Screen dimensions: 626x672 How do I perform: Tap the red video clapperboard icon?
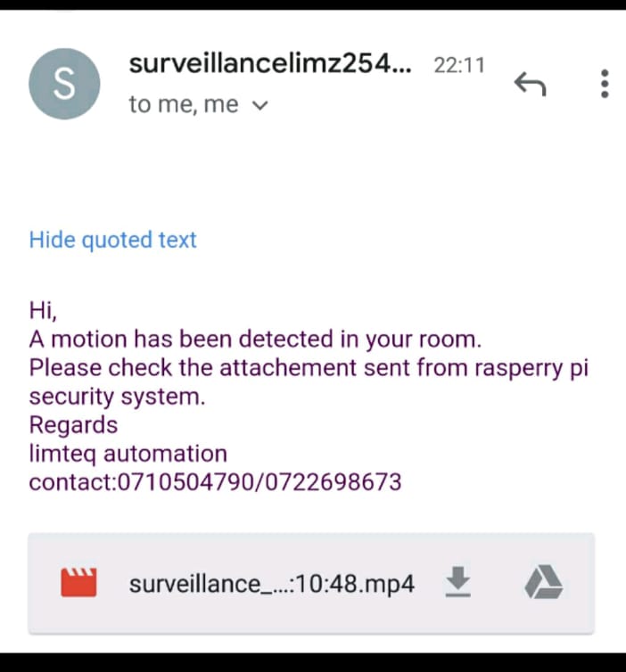click(78, 582)
